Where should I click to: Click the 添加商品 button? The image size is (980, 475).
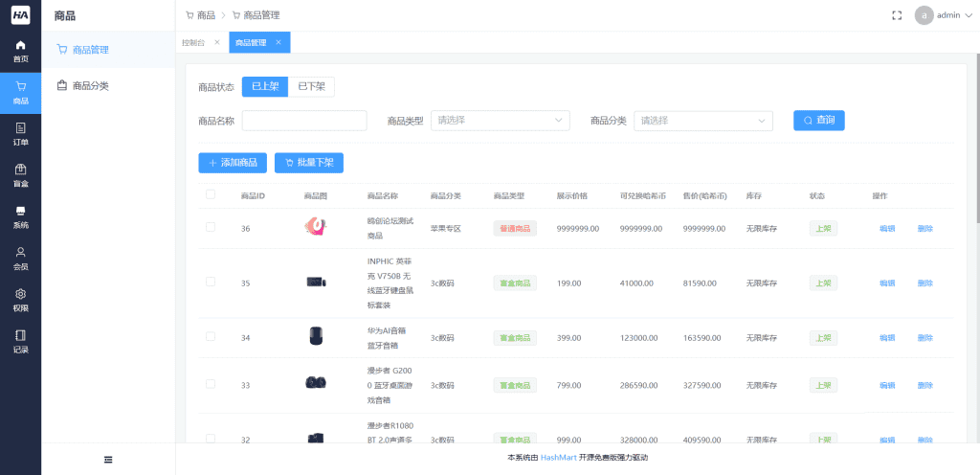click(233, 163)
